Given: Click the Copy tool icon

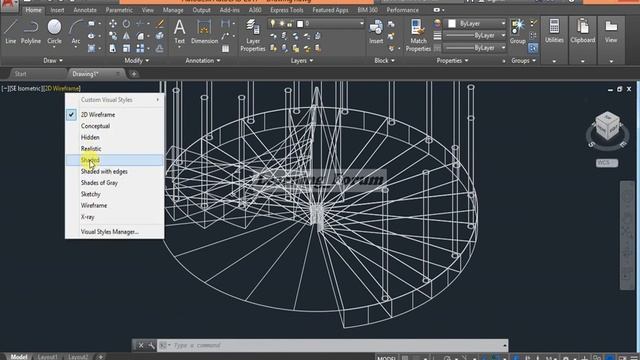Looking at the screenshot, I should pyautogui.click(x=113, y=36).
